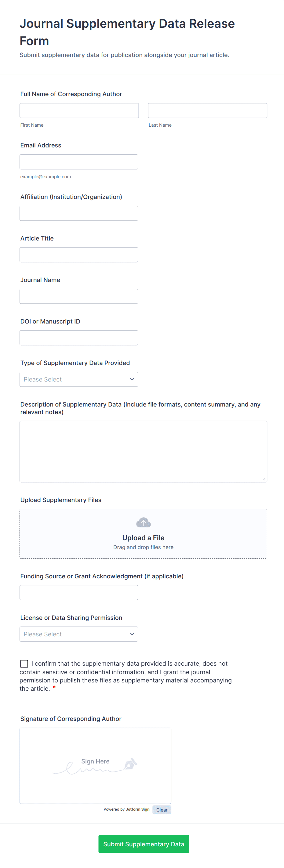
Task: Click into the Email Address field
Action: tap(78, 162)
